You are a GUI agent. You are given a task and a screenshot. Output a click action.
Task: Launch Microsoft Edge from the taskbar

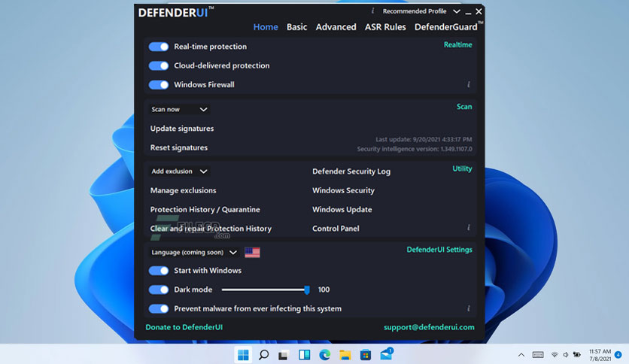[325, 354]
